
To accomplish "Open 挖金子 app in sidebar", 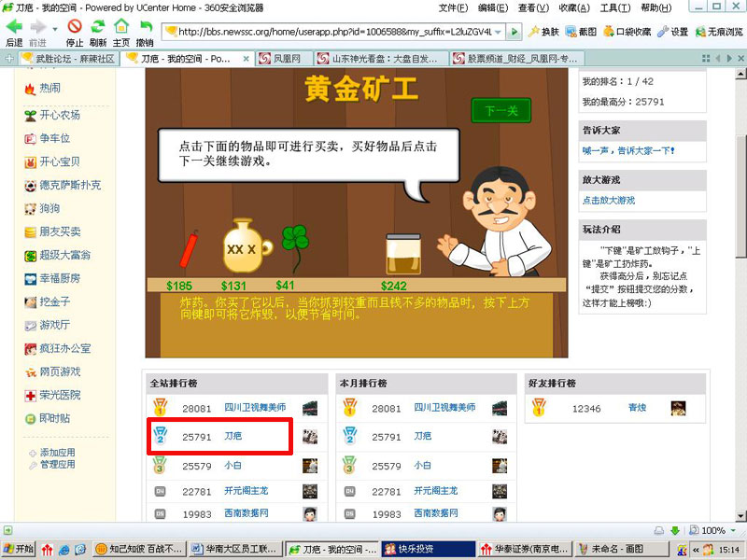I will [x=48, y=301].
